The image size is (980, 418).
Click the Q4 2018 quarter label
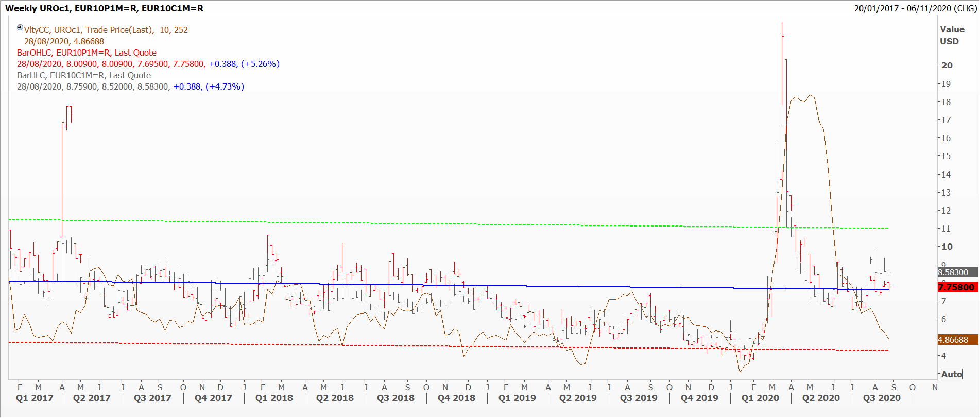click(x=456, y=398)
